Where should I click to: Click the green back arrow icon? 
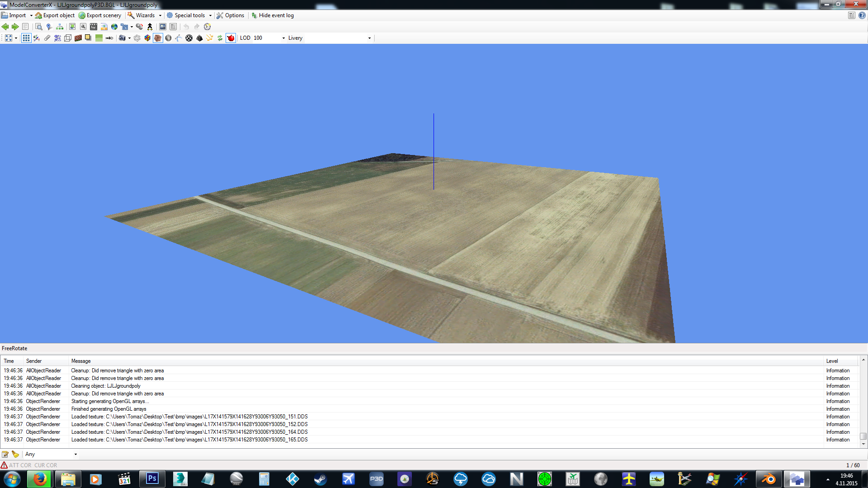(x=5, y=27)
